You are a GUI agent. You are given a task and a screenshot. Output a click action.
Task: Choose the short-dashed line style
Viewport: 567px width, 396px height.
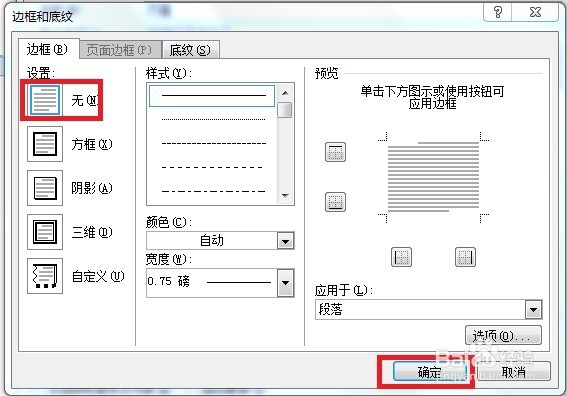(x=213, y=144)
